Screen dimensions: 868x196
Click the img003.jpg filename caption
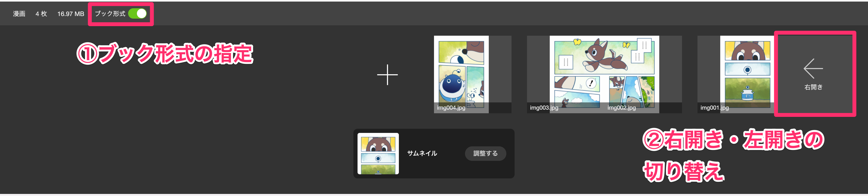pyautogui.click(x=544, y=108)
